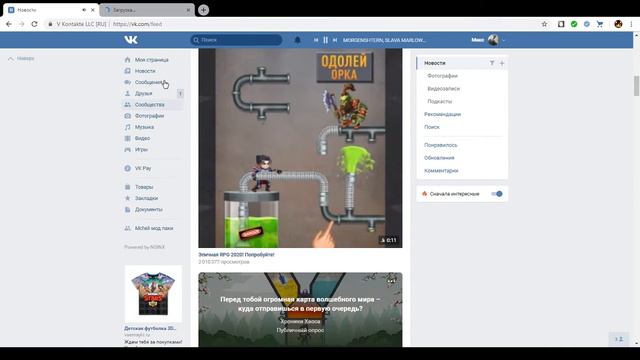The width and height of the screenshot is (640, 360).
Task: Bookmark this page with star icon
Action: pos(544,24)
